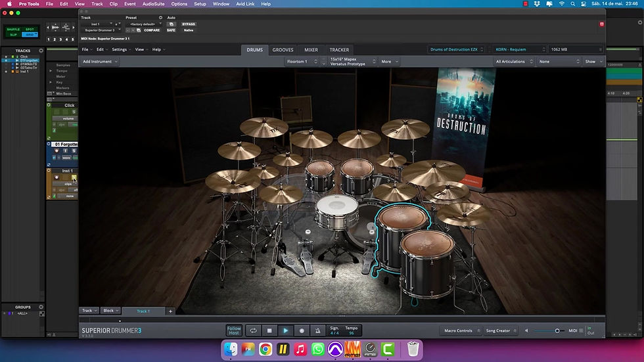
Task: Open the All Articulations dropdown
Action: [x=514, y=62]
